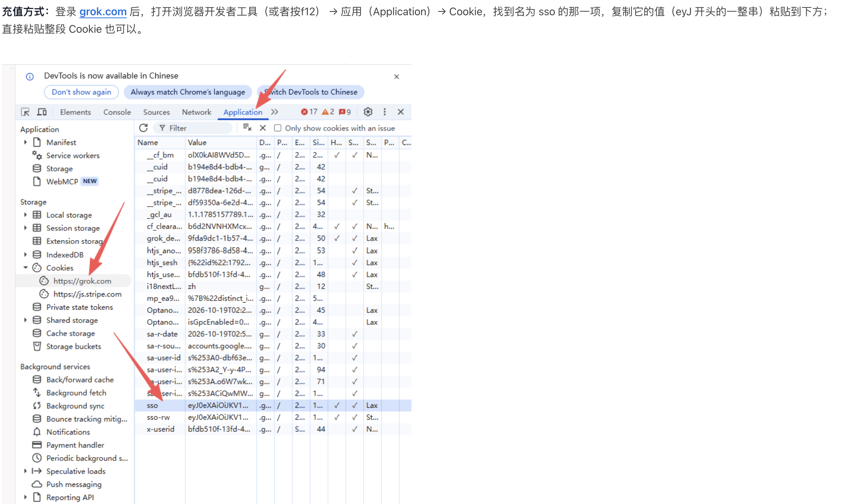Viewport: 843px width, 504px height.
Task: Click the errors count indicator showing 17
Action: tap(309, 112)
